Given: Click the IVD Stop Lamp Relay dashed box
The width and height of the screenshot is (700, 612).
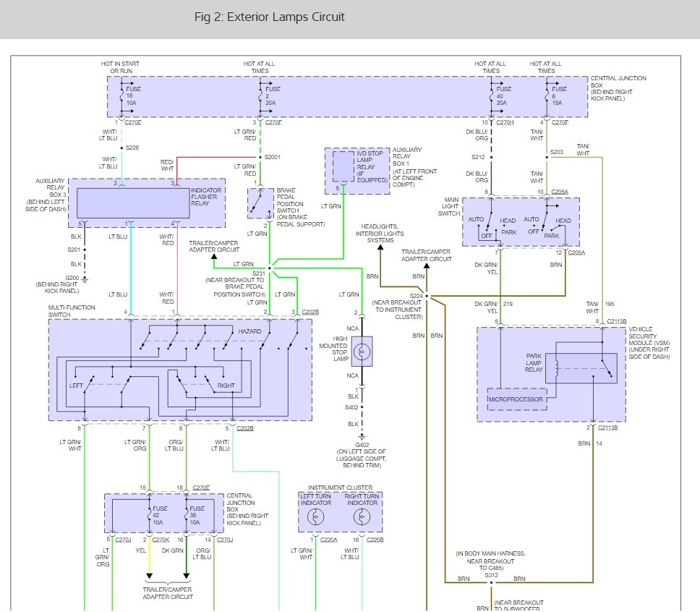Looking at the screenshot, I should tap(343, 166).
